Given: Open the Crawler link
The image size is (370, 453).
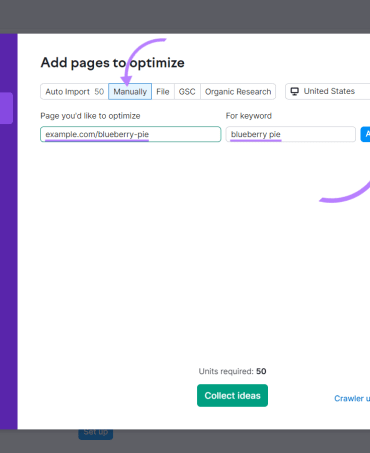Looking at the screenshot, I should [x=352, y=398].
